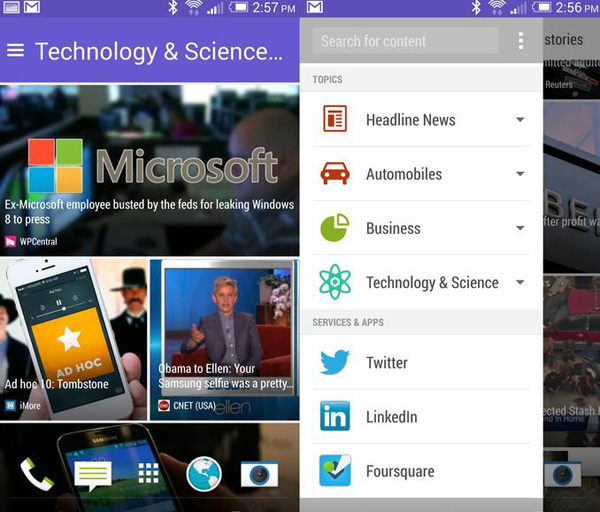
Task: Focus the Search for content field
Action: click(406, 41)
